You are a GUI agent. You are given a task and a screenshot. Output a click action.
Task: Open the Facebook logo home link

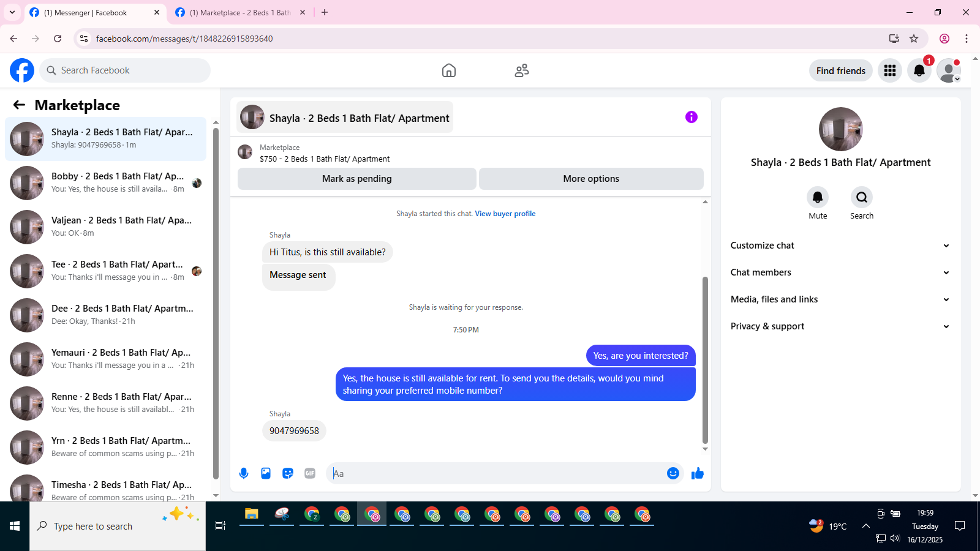22,70
